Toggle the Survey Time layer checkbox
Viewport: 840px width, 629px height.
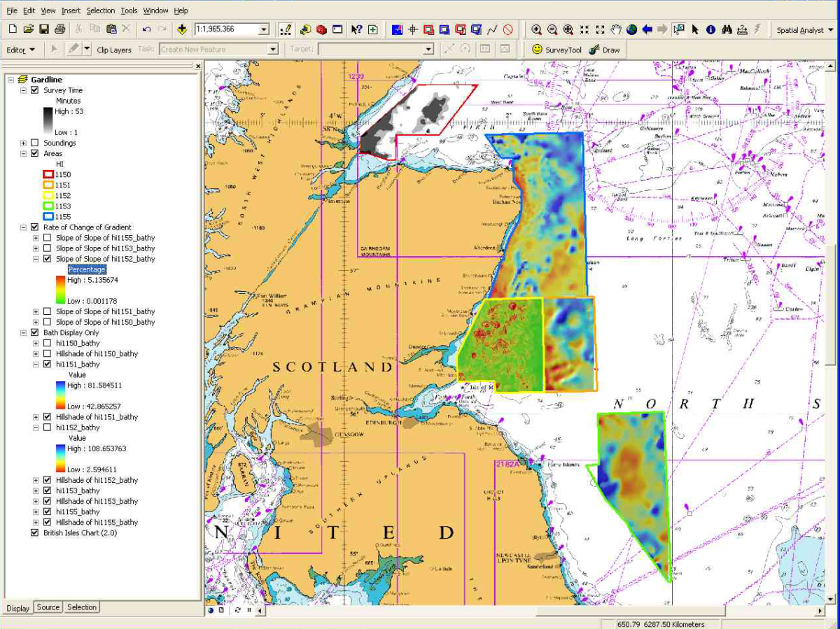tap(35, 90)
